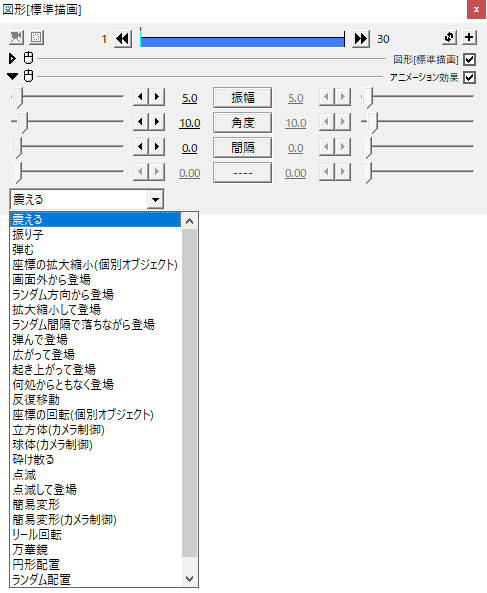Uncheck the アニメーション効果 checkbox
This screenshot has height=593, width=487.
point(469,78)
